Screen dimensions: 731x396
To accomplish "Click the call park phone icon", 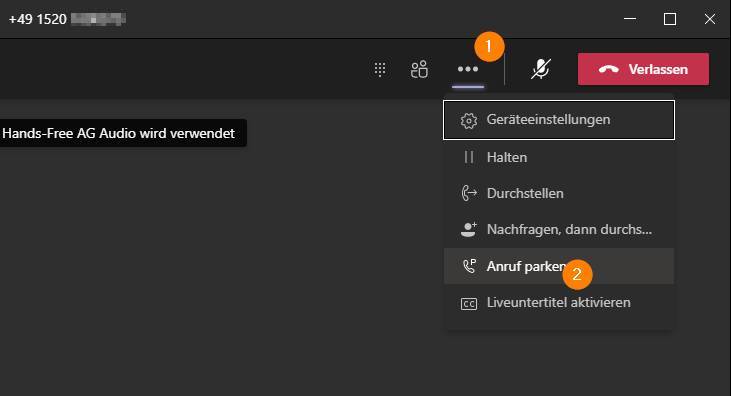I will point(469,266).
